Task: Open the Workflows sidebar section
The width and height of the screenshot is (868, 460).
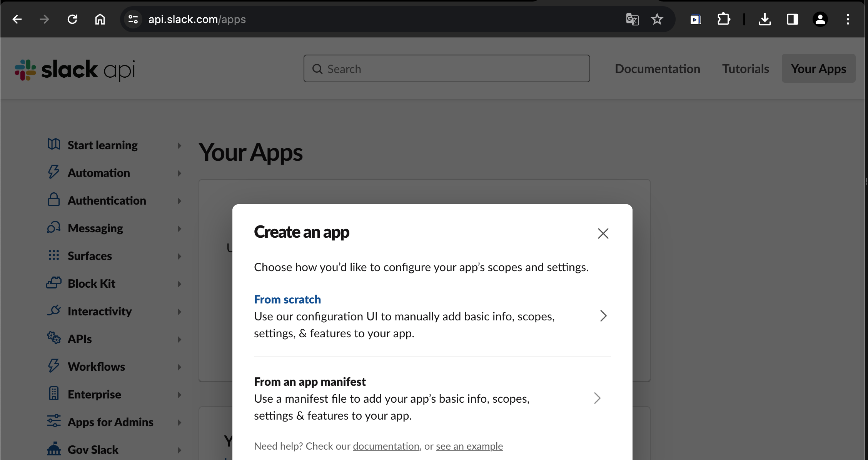Action: coord(114,367)
